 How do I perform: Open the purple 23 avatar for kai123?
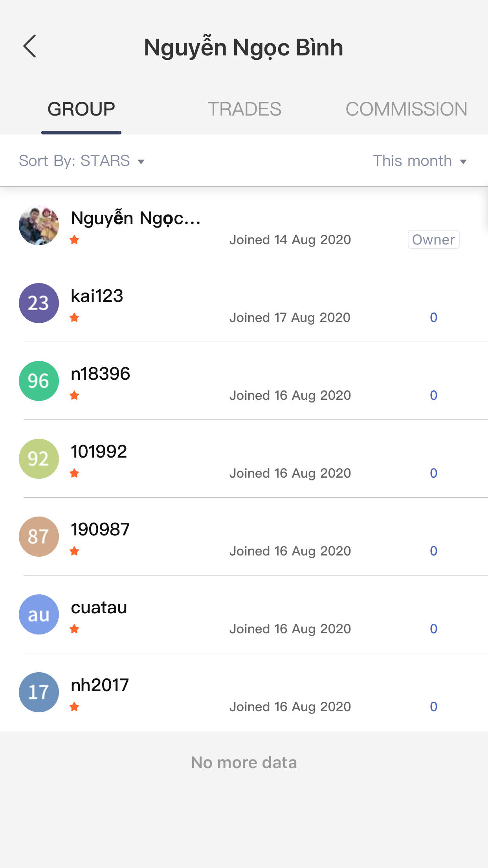tap(39, 303)
